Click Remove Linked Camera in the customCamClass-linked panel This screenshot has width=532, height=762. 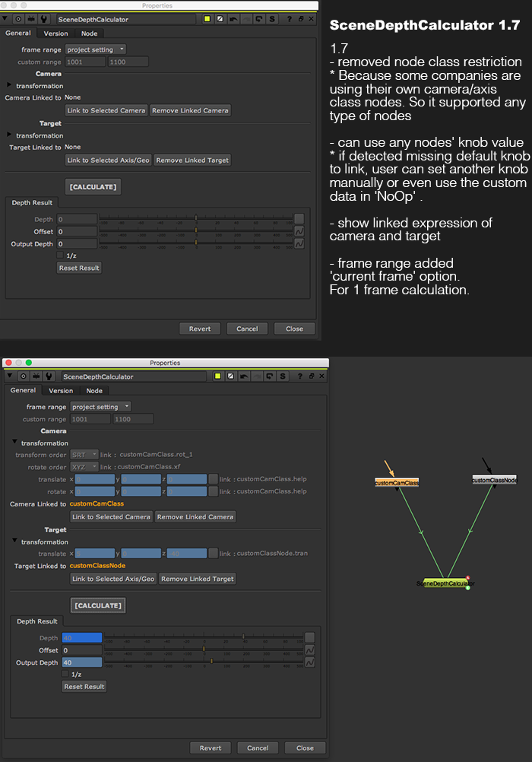(195, 516)
